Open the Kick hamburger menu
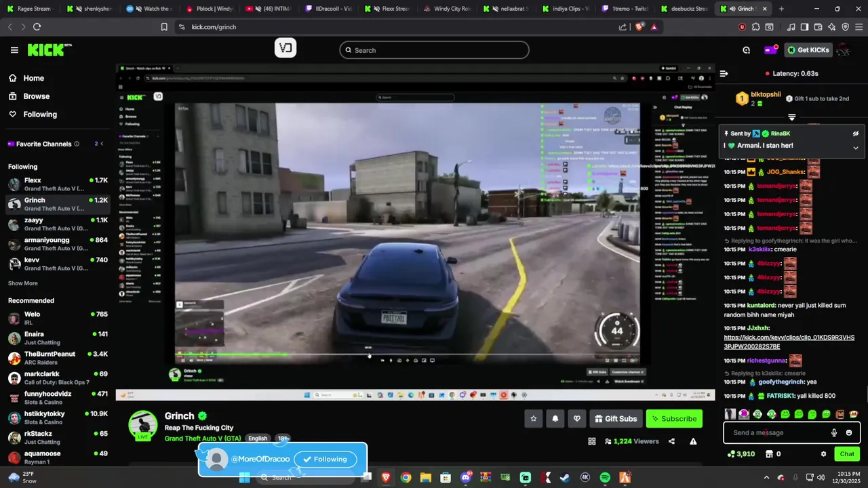868x488 pixels. point(14,50)
